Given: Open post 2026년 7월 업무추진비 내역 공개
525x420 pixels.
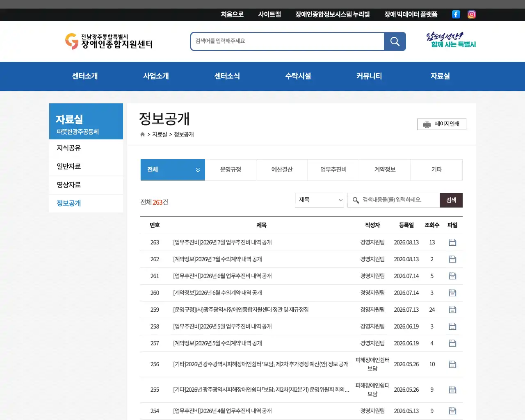Looking at the screenshot, I should coord(222,242).
